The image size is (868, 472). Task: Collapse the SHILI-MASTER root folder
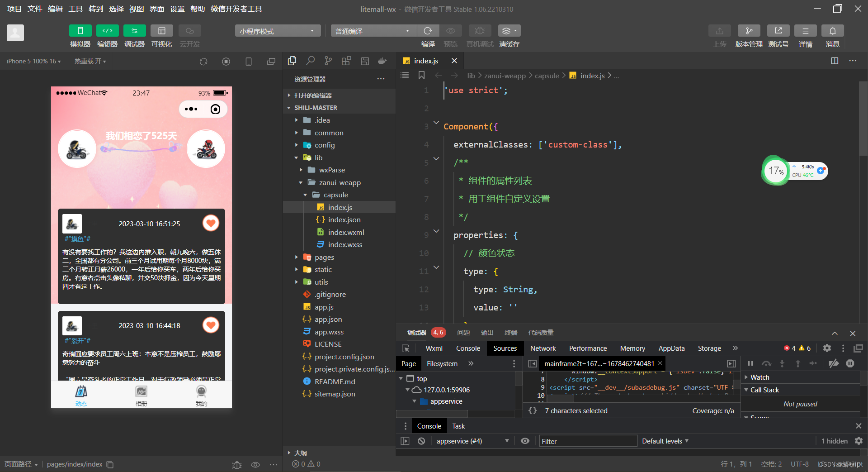pos(339,108)
